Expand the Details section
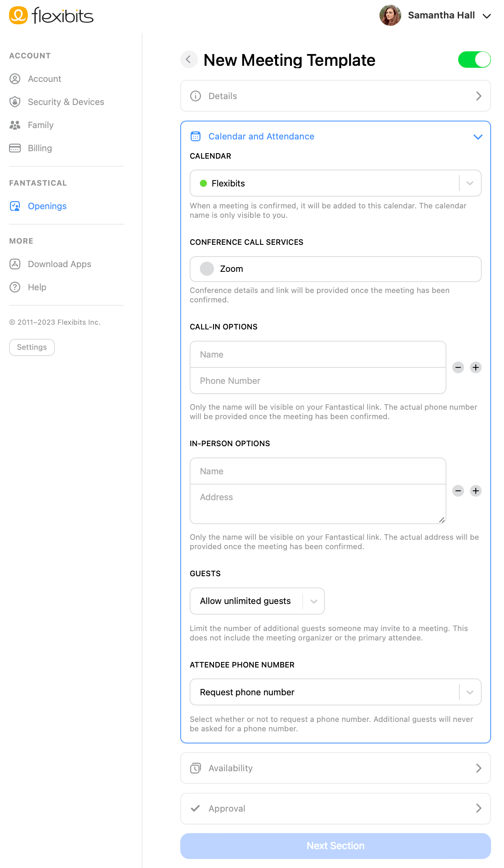 click(x=335, y=96)
